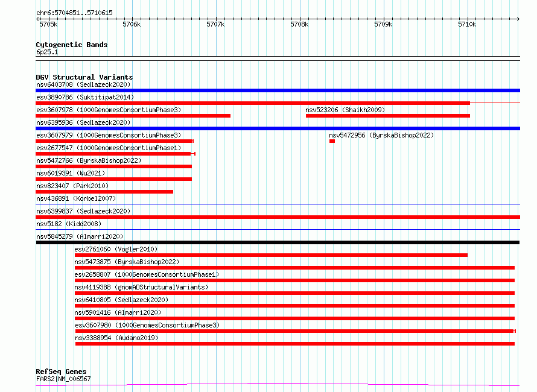Click the 5708k ruler tick label
This screenshot has width=537, height=392.
pos(299,24)
